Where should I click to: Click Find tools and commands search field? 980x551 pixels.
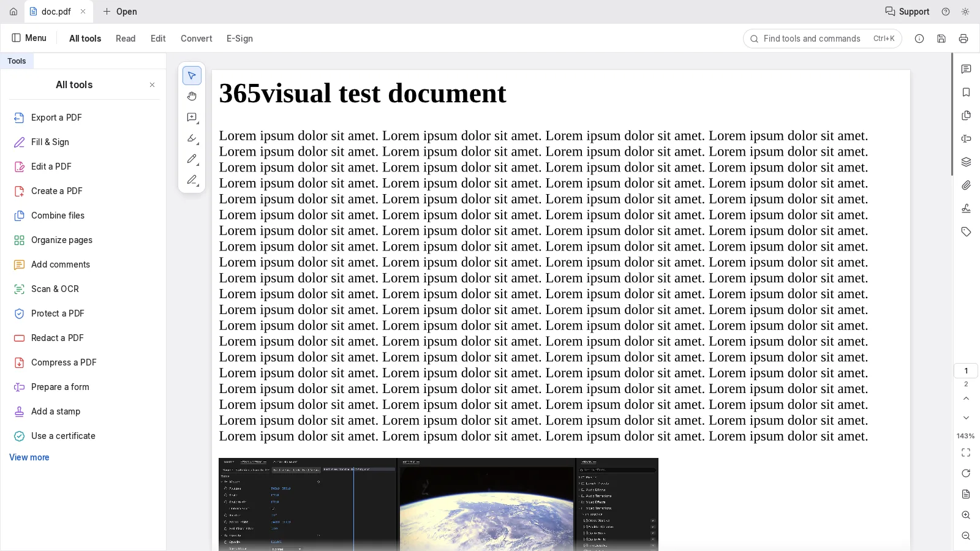coord(822,39)
